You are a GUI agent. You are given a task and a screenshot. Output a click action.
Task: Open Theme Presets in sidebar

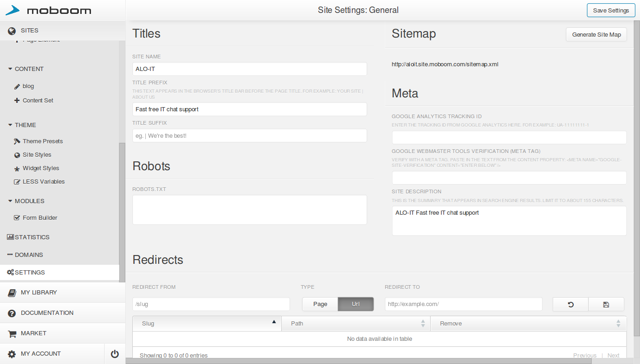click(42, 141)
